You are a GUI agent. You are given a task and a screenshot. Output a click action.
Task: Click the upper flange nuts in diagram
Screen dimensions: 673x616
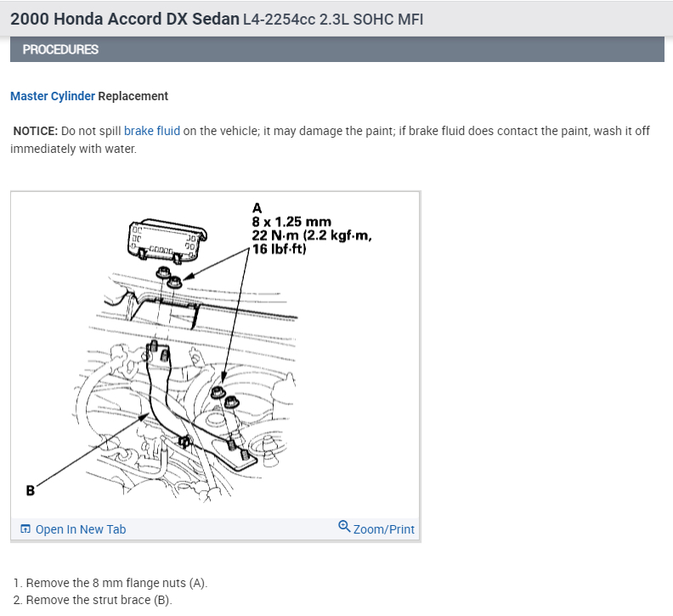tap(169, 277)
